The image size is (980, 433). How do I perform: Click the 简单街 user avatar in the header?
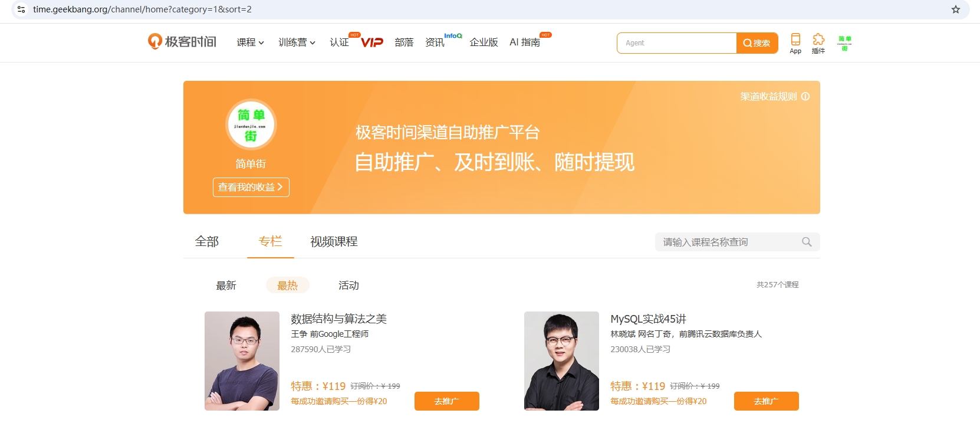pos(845,43)
